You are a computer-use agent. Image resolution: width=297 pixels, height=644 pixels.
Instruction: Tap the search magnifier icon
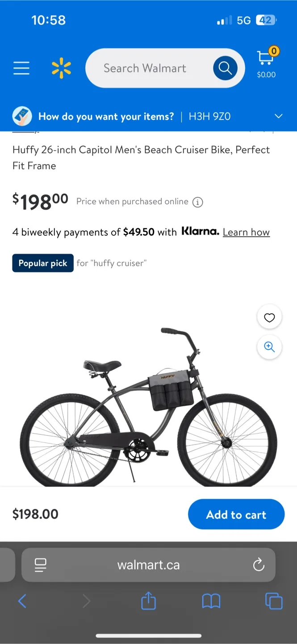(225, 68)
